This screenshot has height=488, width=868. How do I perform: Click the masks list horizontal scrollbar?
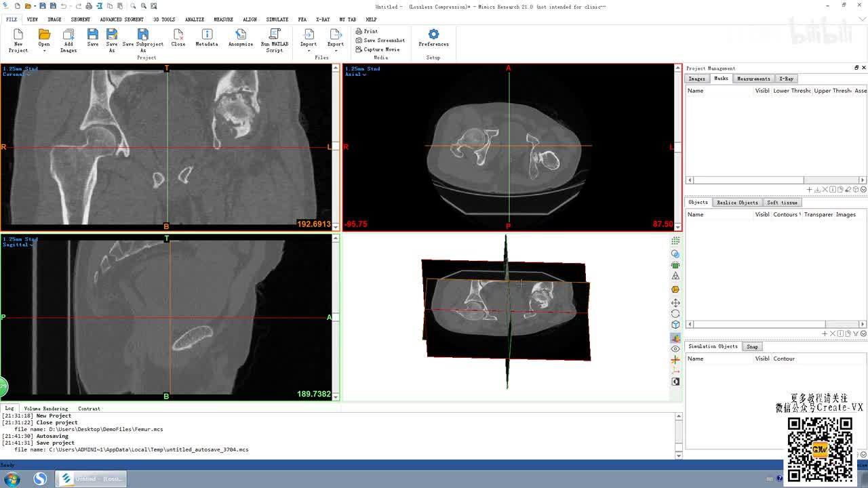pyautogui.click(x=776, y=180)
